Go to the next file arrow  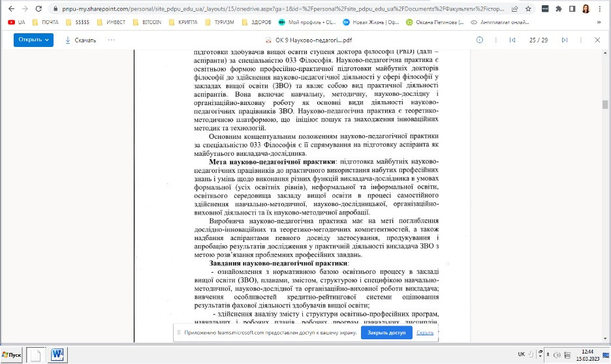pyautogui.click(x=564, y=40)
